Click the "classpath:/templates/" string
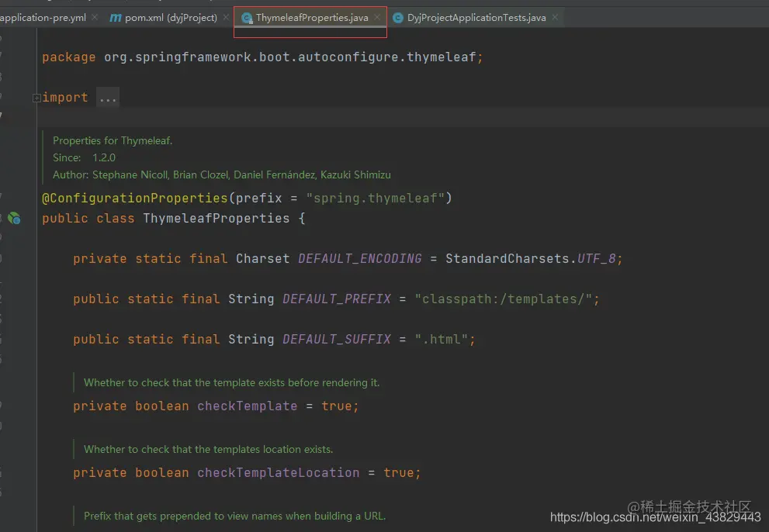 point(504,299)
